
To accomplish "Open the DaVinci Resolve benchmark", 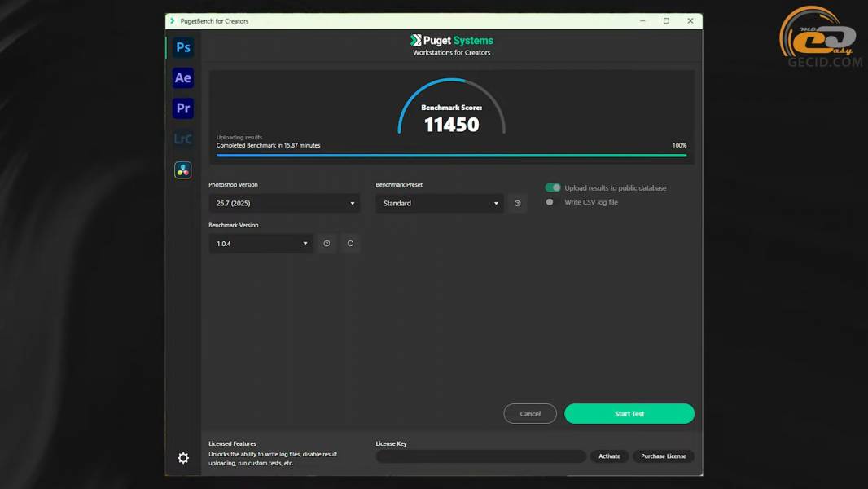I will 183,170.
